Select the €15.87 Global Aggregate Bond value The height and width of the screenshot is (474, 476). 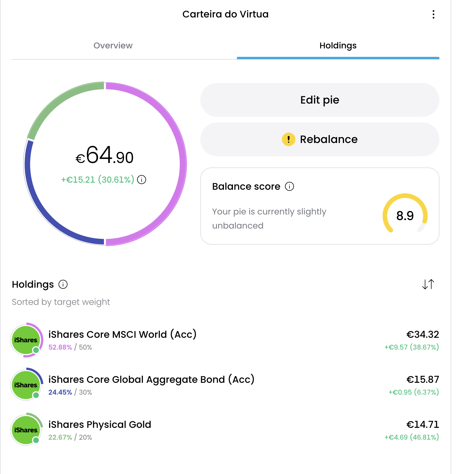click(422, 379)
